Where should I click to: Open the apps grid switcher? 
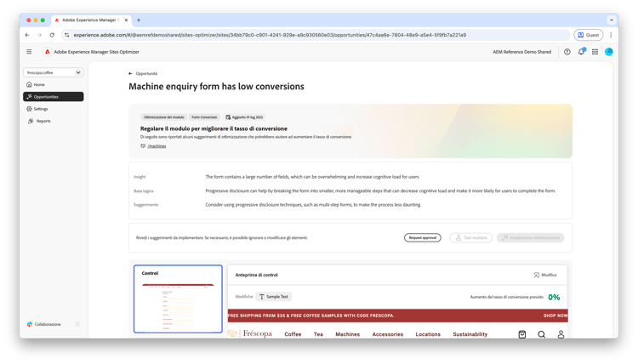pyautogui.click(x=595, y=52)
